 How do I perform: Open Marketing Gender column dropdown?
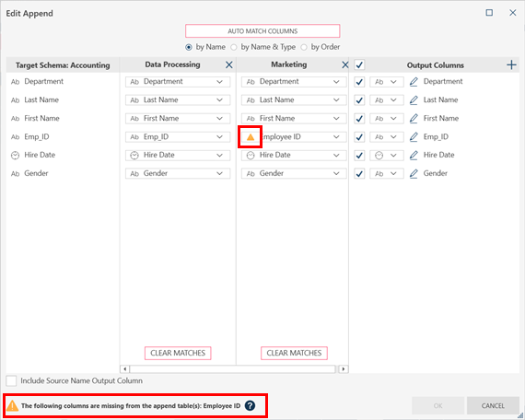294,173
